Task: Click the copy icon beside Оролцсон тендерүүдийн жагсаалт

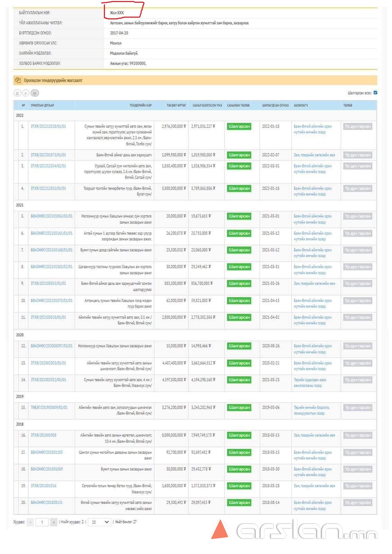Action: pos(18,80)
